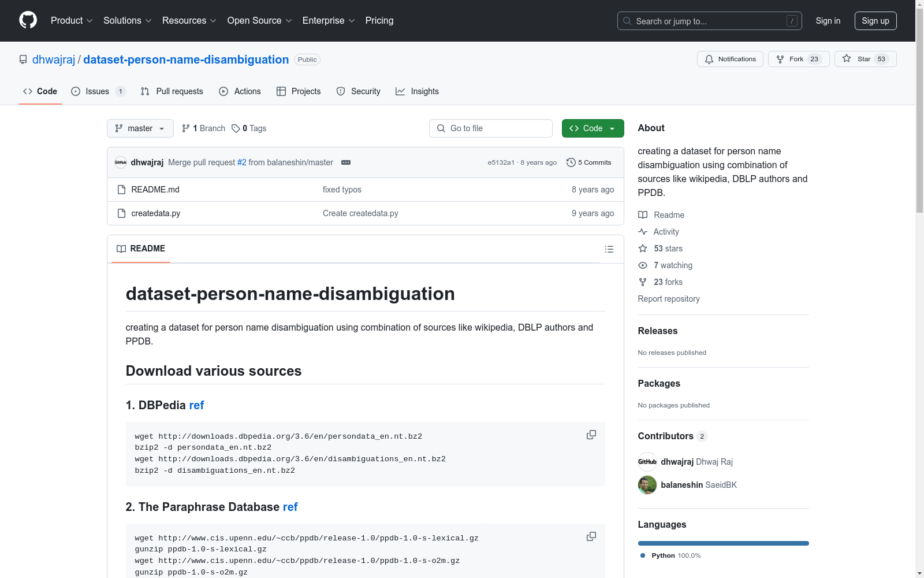The image size is (924, 578).
Task: Open the README.md file
Action: 155,190
